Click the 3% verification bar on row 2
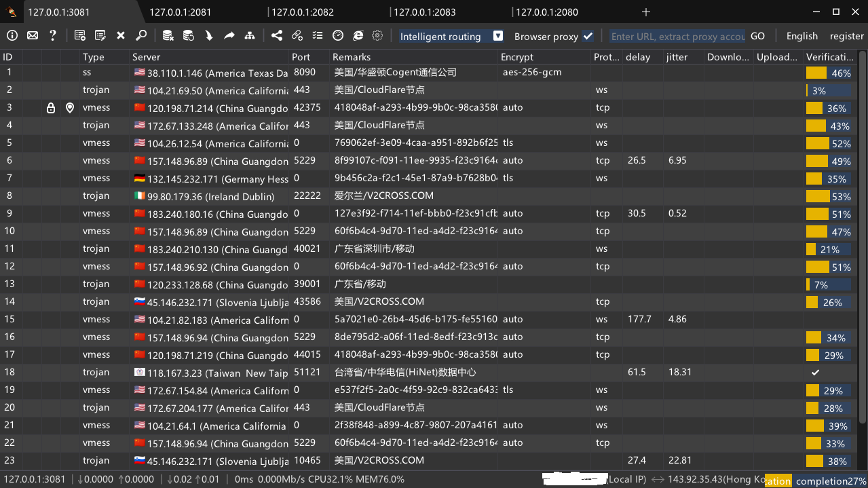Image resolution: width=868 pixels, height=488 pixels. (828, 90)
